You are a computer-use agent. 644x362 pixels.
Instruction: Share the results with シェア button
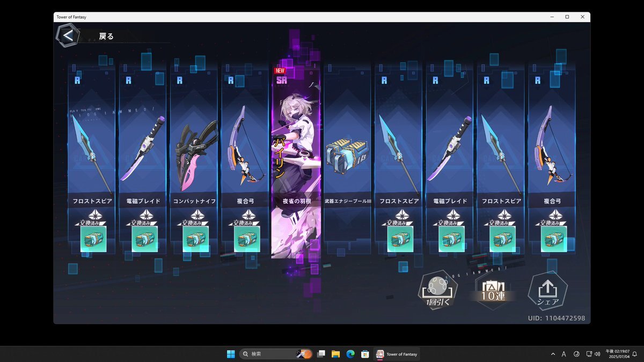[x=547, y=292]
